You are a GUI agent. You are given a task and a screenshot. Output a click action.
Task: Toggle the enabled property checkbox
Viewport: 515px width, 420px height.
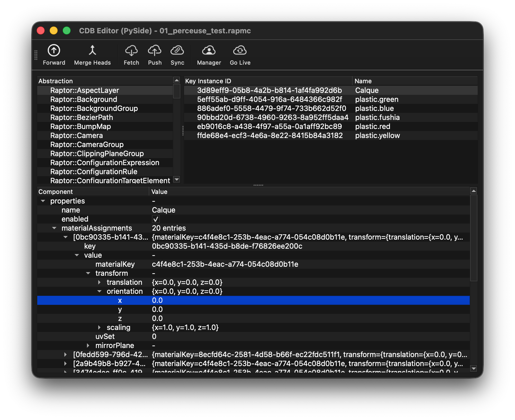click(x=156, y=219)
